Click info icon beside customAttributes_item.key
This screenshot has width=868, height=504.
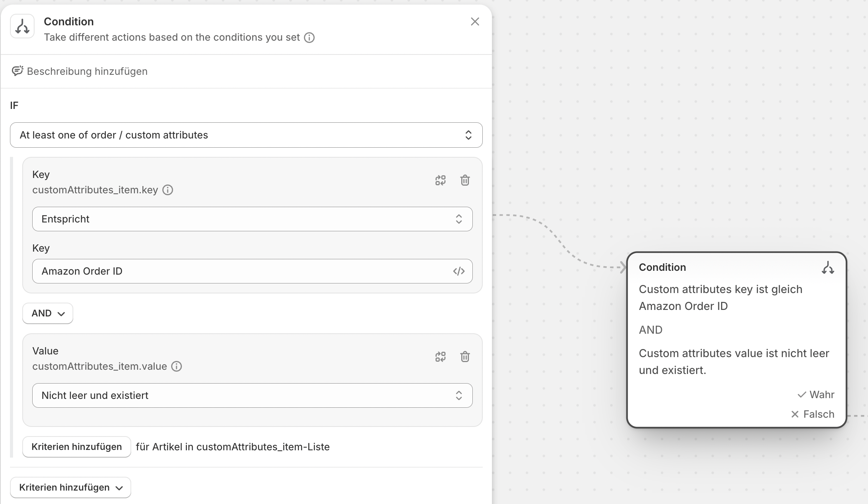click(168, 190)
